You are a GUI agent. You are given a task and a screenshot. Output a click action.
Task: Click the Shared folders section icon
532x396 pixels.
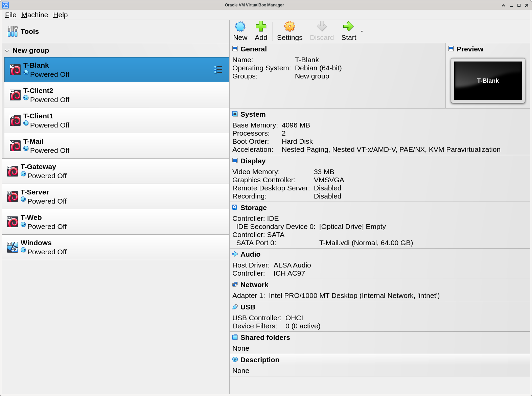coord(235,337)
